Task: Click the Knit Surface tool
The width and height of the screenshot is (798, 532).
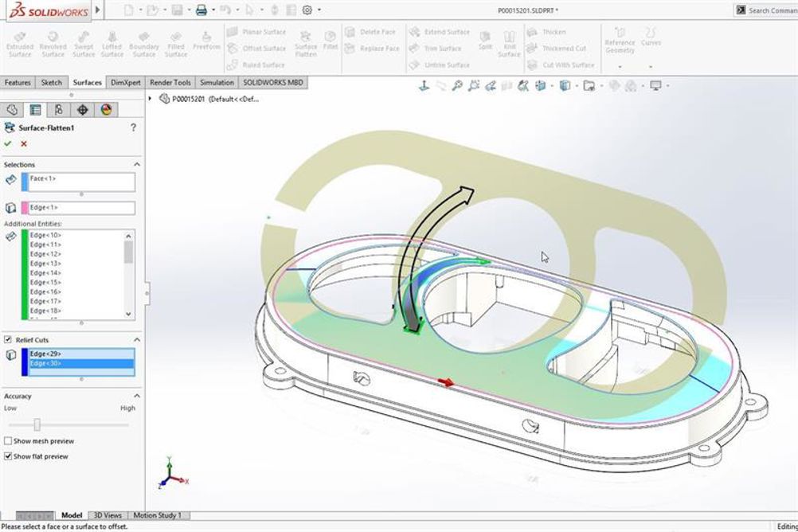Action: [509, 44]
